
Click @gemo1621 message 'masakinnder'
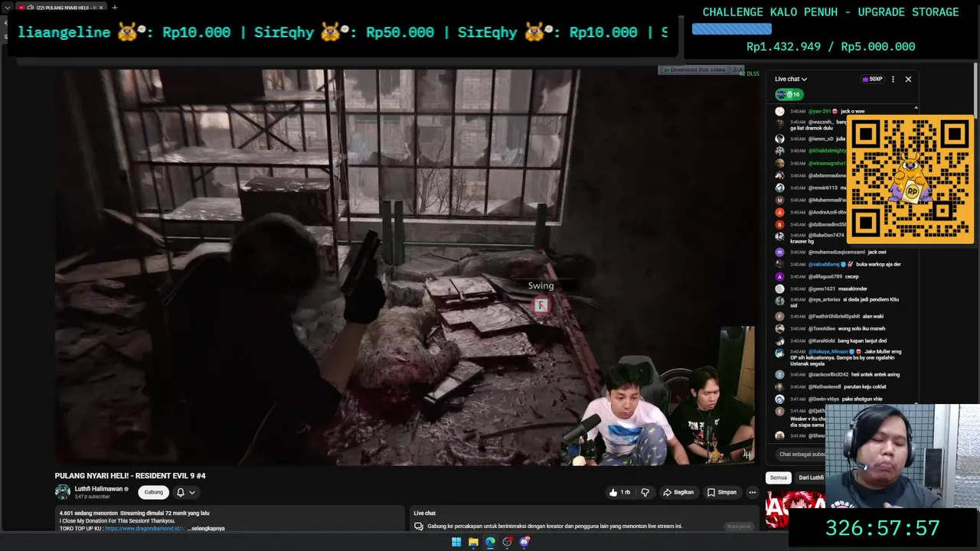click(853, 289)
